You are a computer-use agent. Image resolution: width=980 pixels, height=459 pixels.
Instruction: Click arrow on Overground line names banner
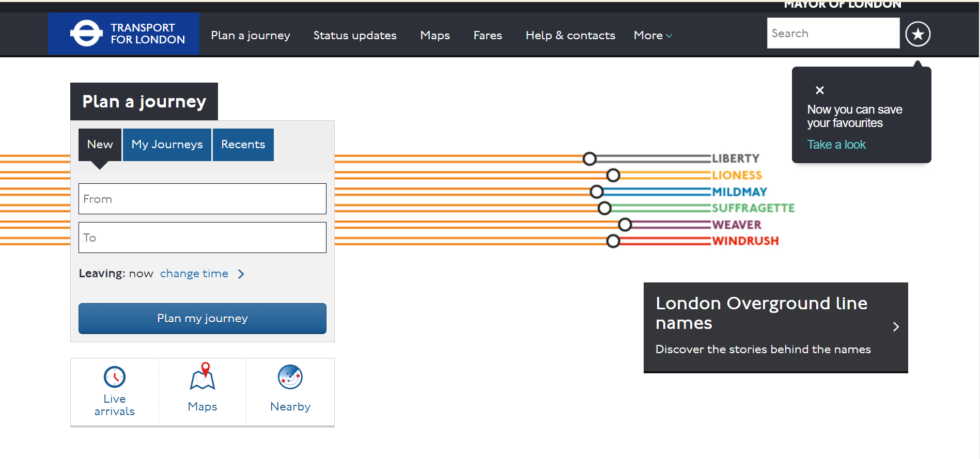(x=896, y=327)
